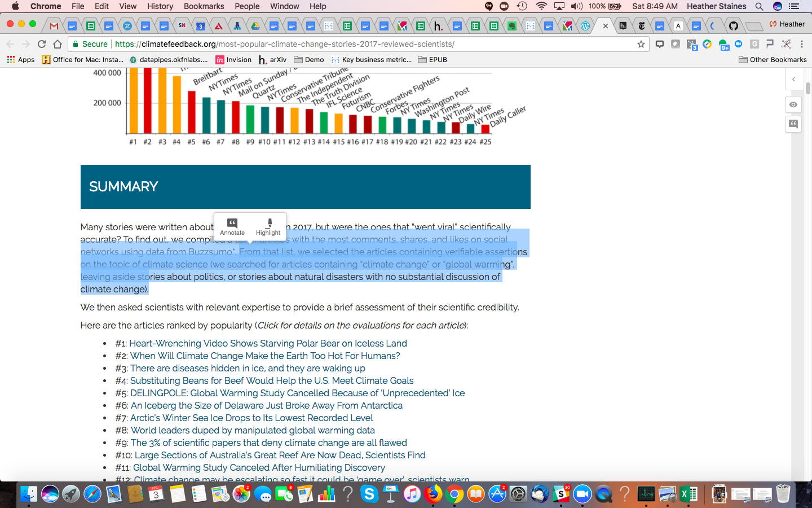Image resolution: width=812 pixels, height=508 pixels.
Task: Go back with the browser back arrow
Action: tap(10, 44)
